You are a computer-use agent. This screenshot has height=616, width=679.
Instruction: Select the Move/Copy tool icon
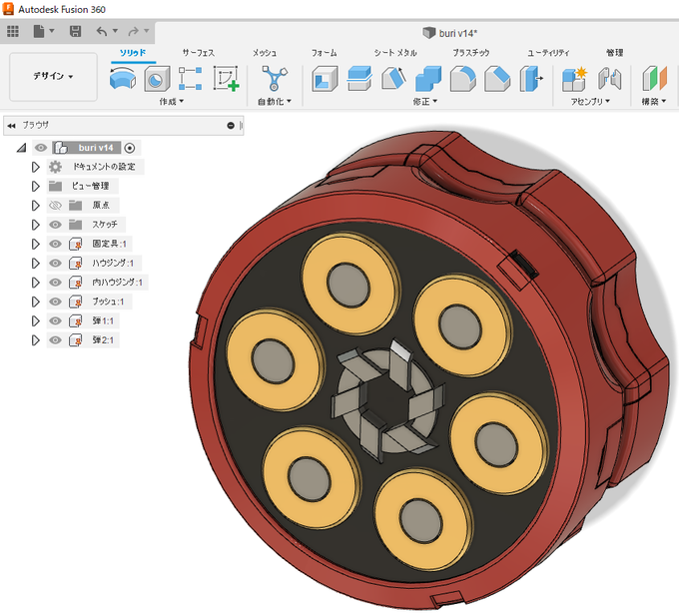531,78
